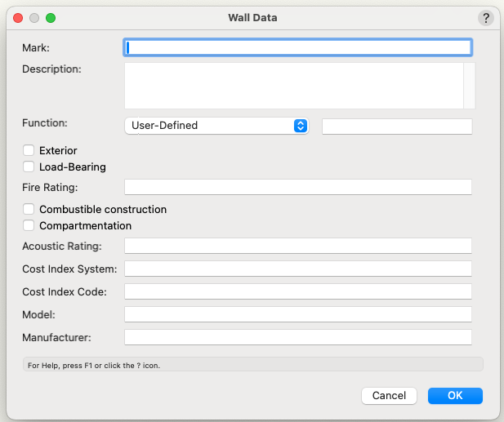Click the Fire Rating input field
This screenshot has width=504, height=422.
point(297,187)
